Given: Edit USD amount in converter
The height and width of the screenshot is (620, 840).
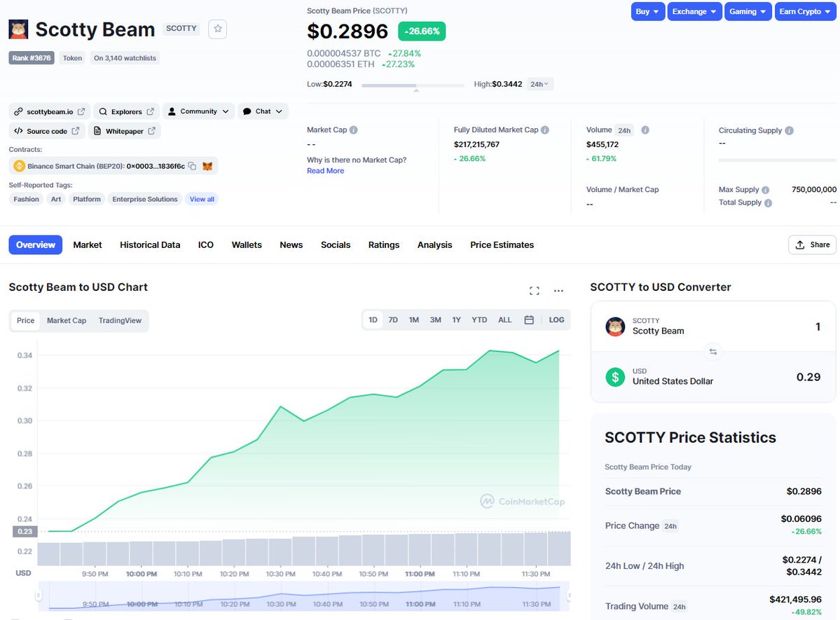Looking at the screenshot, I should [x=808, y=377].
